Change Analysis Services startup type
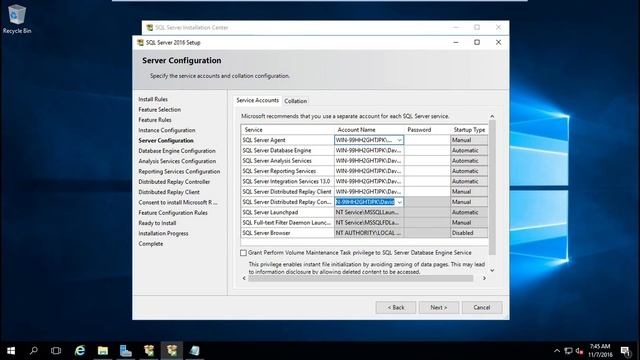This screenshot has width=640, height=360. coord(469,161)
